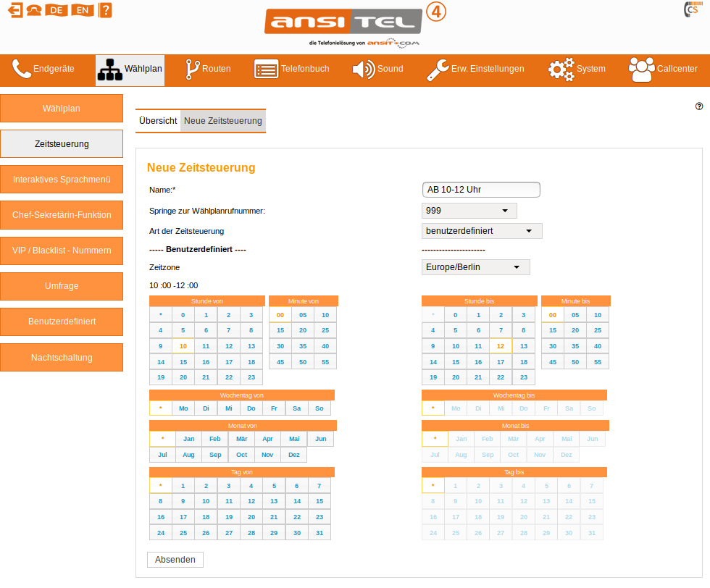Switch to the Übersicht tab

coord(158,121)
